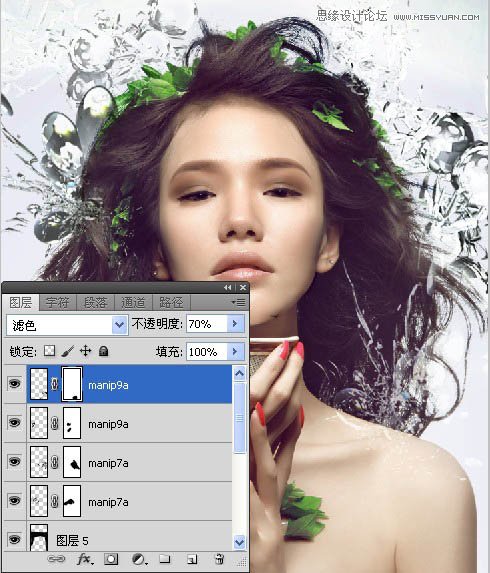This screenshot has width=490, height=573.
Task: Click the layers list scrollbar thumb
Action: [x=239, y=418]
